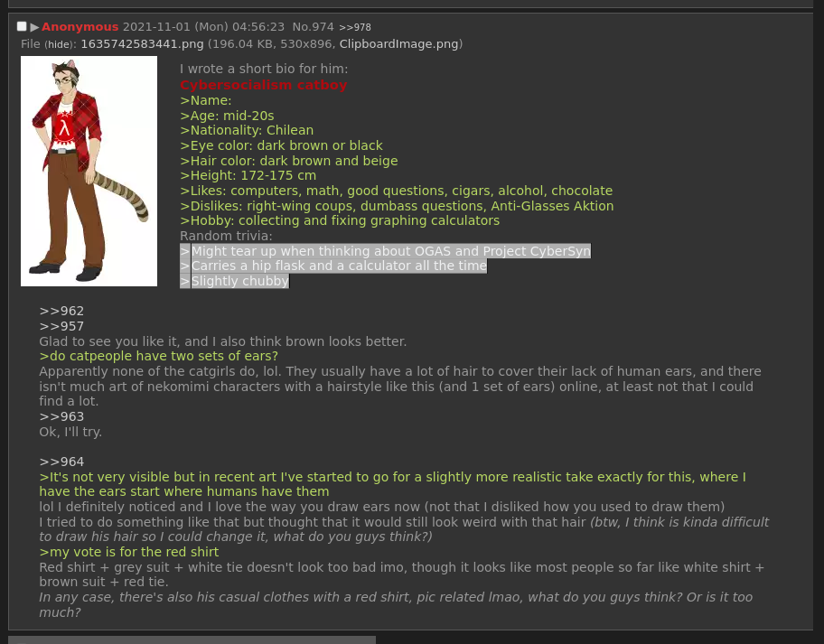Jump to quoted post >>957
824x644 pixels.
pos(61,326)
